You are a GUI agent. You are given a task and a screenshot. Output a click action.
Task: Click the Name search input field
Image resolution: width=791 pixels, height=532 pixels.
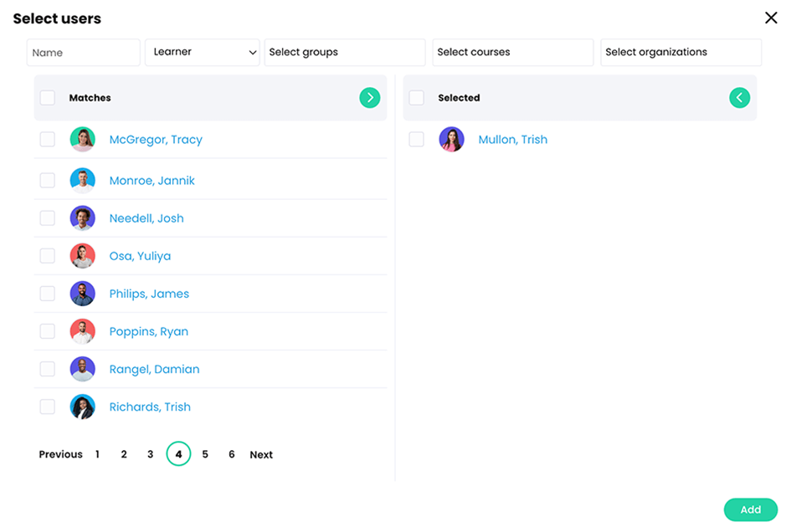[x=83, y=52]
